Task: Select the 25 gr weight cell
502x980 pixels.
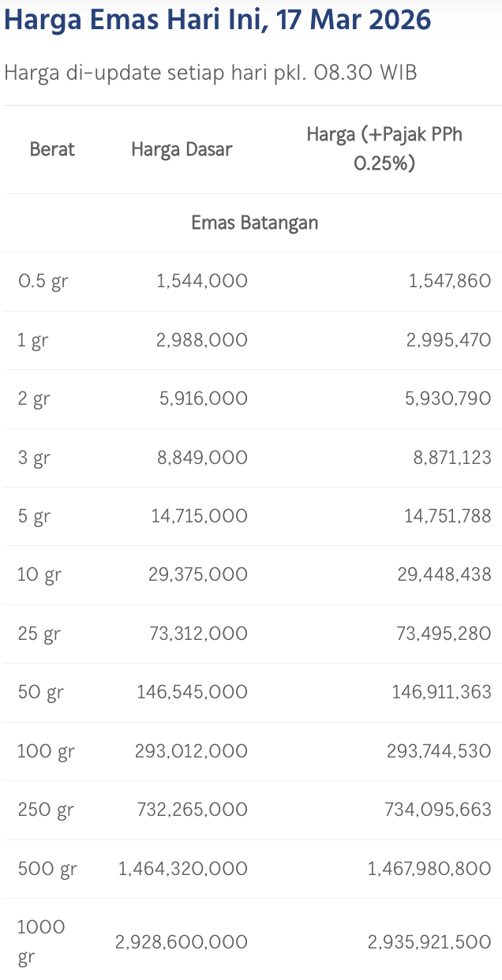Action: (x=39, y=634)
